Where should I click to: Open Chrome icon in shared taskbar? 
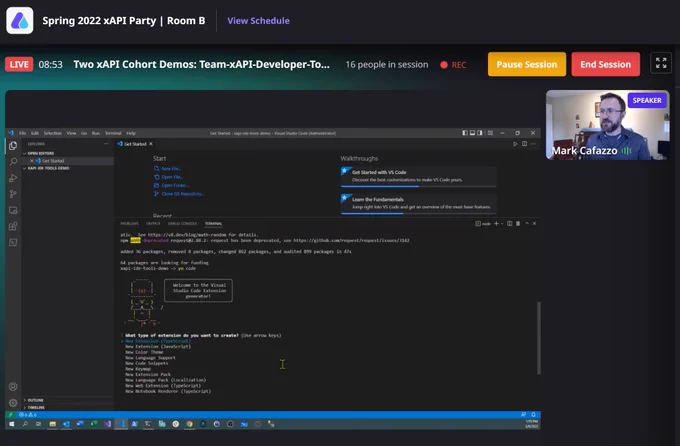click(190, 424)
